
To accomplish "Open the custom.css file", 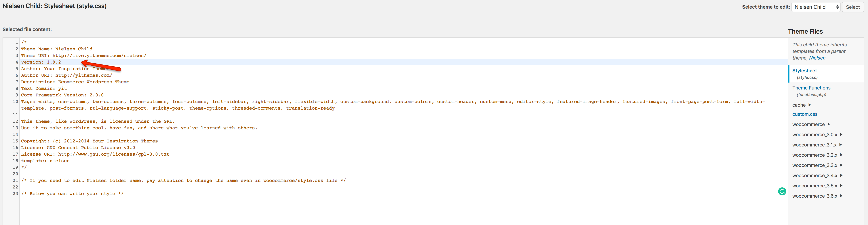I will coord(805,114).
